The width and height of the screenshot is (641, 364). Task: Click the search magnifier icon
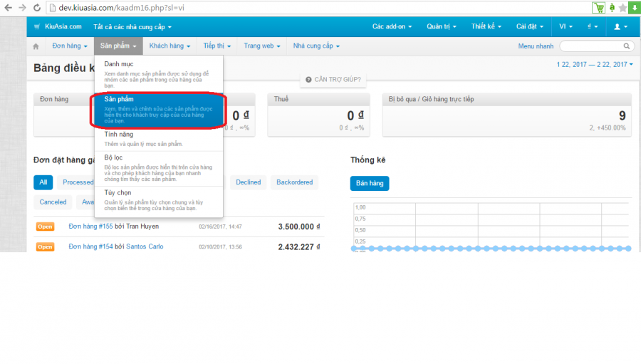626,46
